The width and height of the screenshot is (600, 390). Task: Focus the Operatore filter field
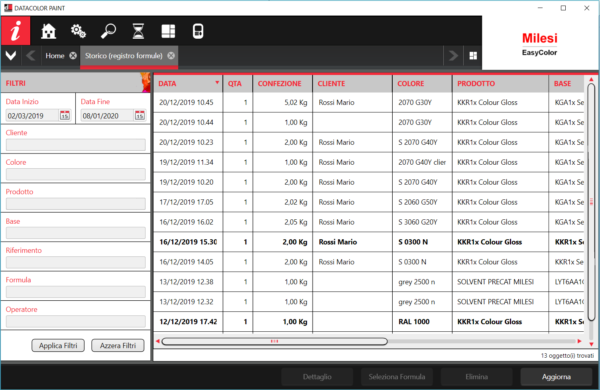[x=76, y=321]
